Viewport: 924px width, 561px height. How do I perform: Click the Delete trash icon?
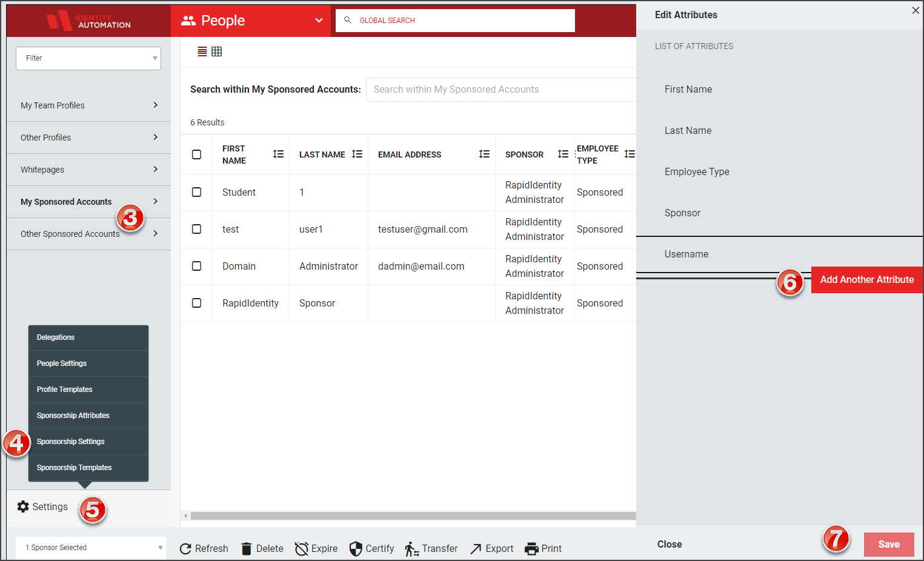pos(247,549)
